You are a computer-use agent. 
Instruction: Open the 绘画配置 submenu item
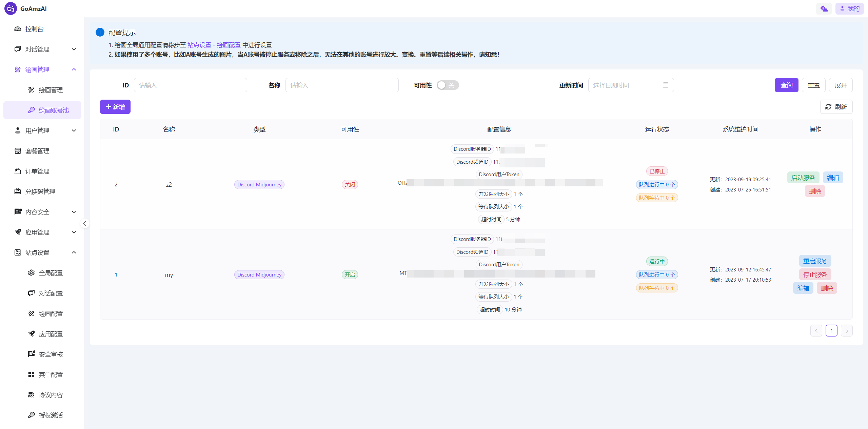coord(51,313)
